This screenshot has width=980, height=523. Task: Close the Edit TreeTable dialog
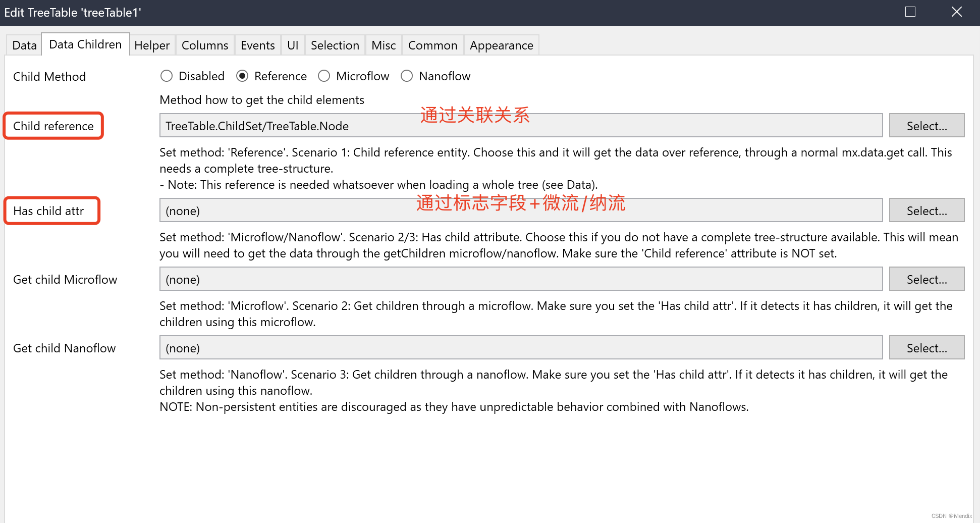[x=957, y=12]
